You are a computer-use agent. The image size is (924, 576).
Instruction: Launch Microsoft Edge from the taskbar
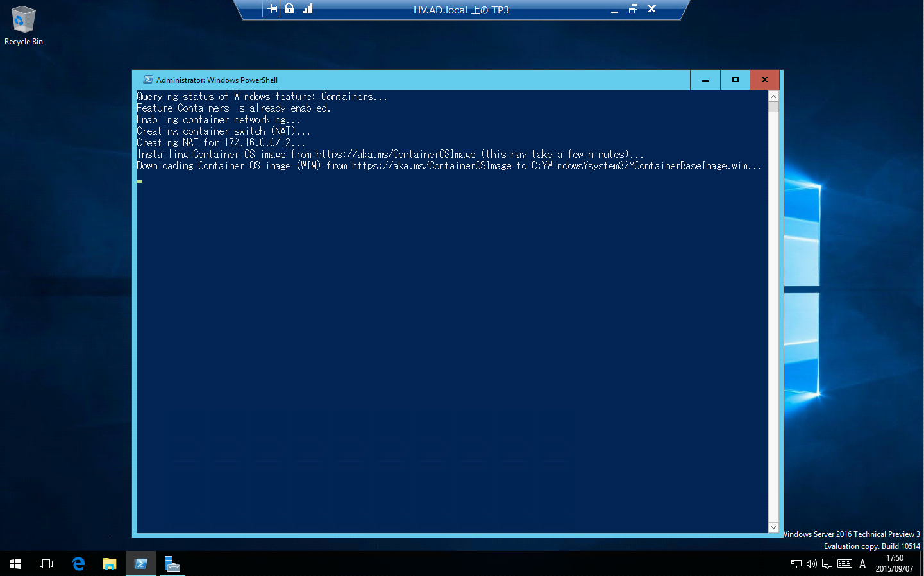78,564
